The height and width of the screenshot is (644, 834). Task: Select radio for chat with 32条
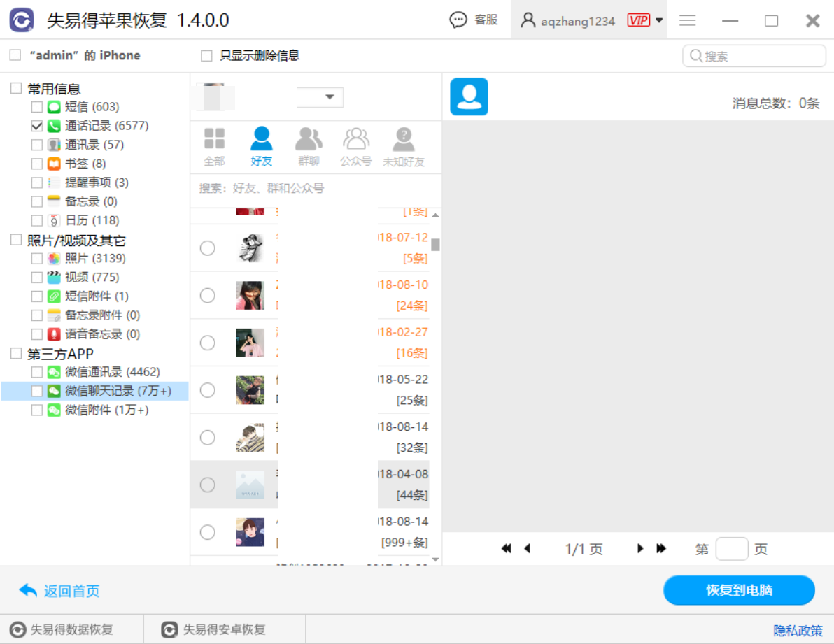pyautogui.click(x=207, y=437)
